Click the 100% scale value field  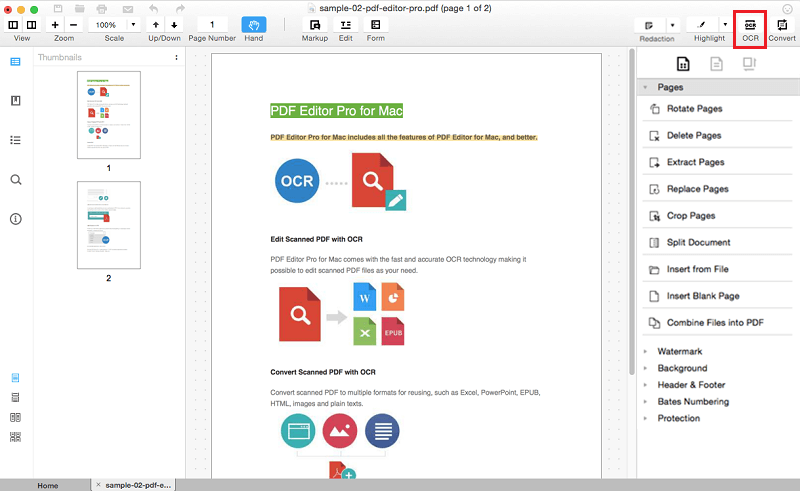[x=106, y=24]
